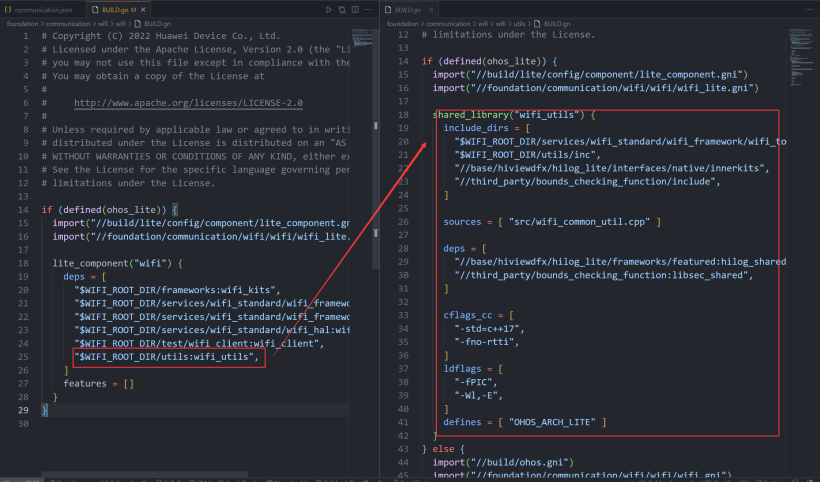Click the "-fPIC" flag line

(475, 382)
